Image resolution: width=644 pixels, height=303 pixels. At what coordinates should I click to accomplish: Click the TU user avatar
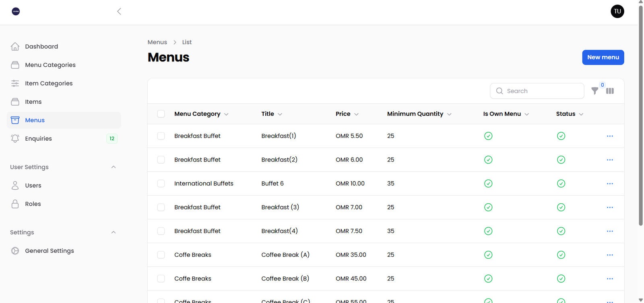pyautogui.click(x=617, y=11)
